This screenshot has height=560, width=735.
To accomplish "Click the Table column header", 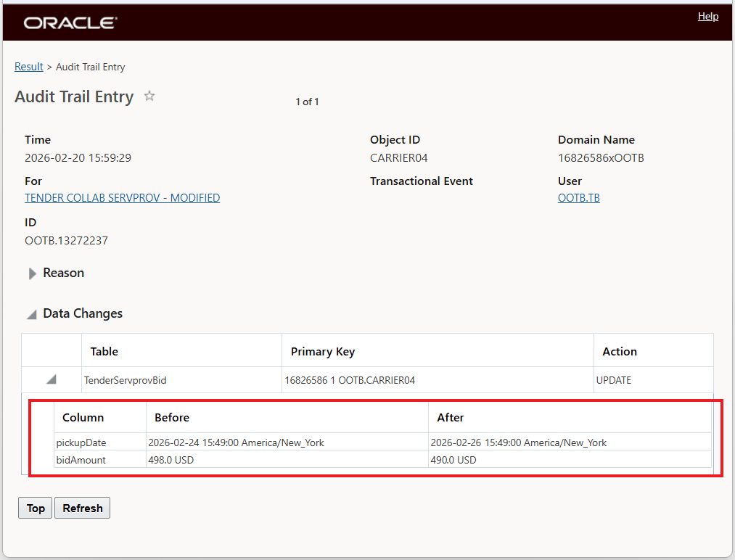I will [x=104, y=351].
